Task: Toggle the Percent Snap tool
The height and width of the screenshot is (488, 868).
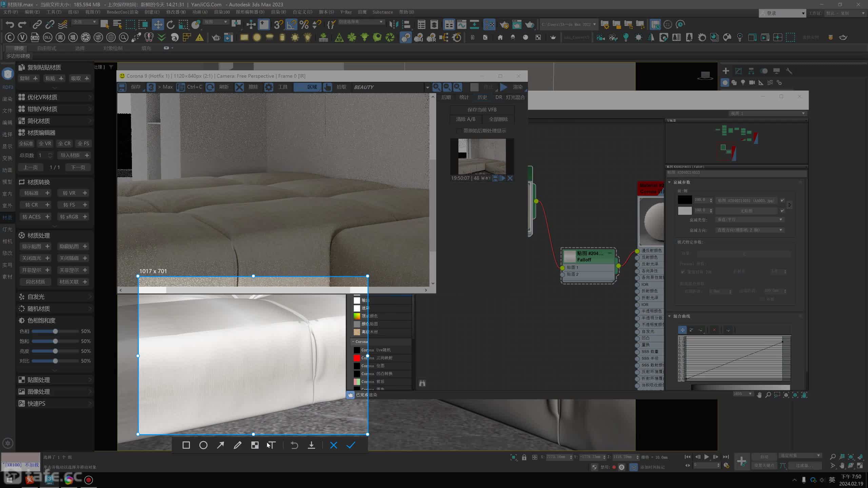Action: (x=304, y=24)
